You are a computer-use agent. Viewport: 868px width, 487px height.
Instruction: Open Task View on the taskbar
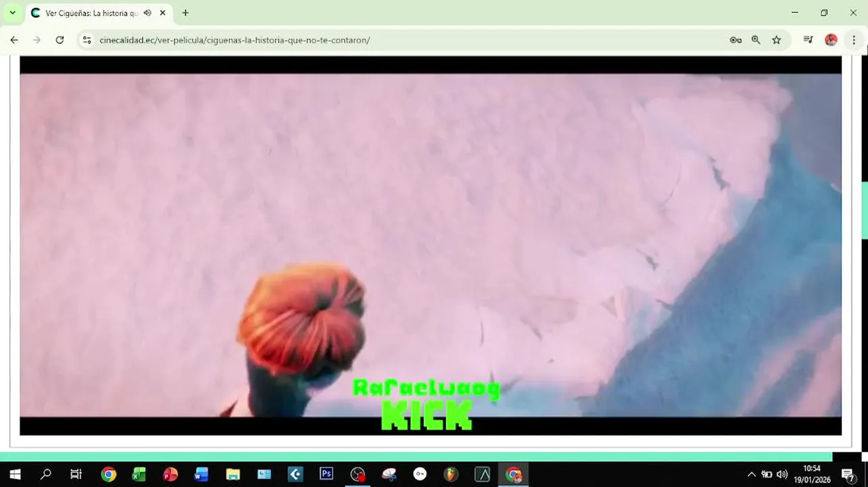(x=76, y=474)
